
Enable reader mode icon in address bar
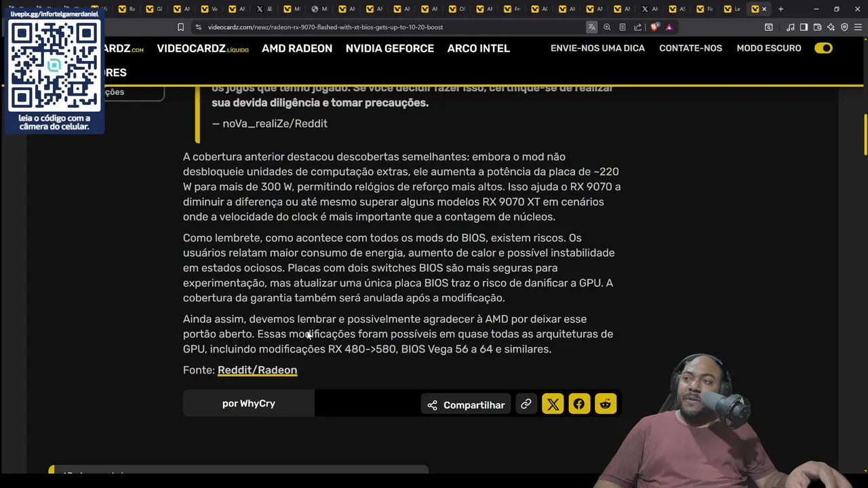[x=623, y=27]
